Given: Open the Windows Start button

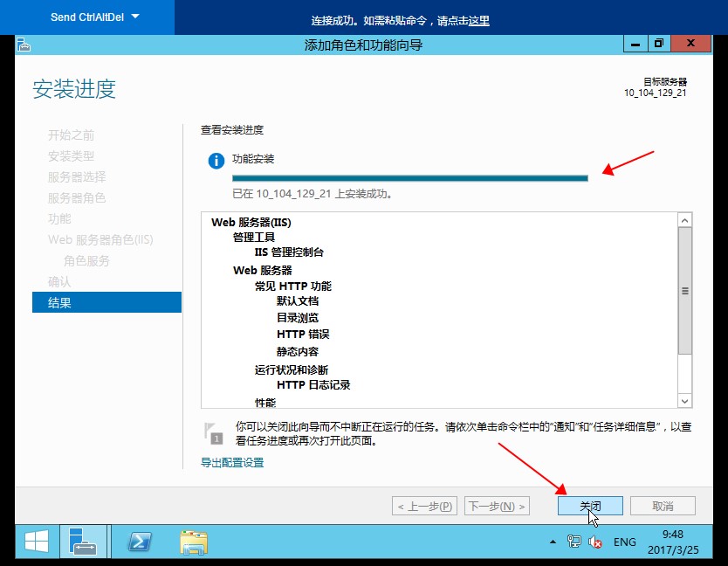Looking at the screenshot, I should pyautogui.click(x=37, y=542).
